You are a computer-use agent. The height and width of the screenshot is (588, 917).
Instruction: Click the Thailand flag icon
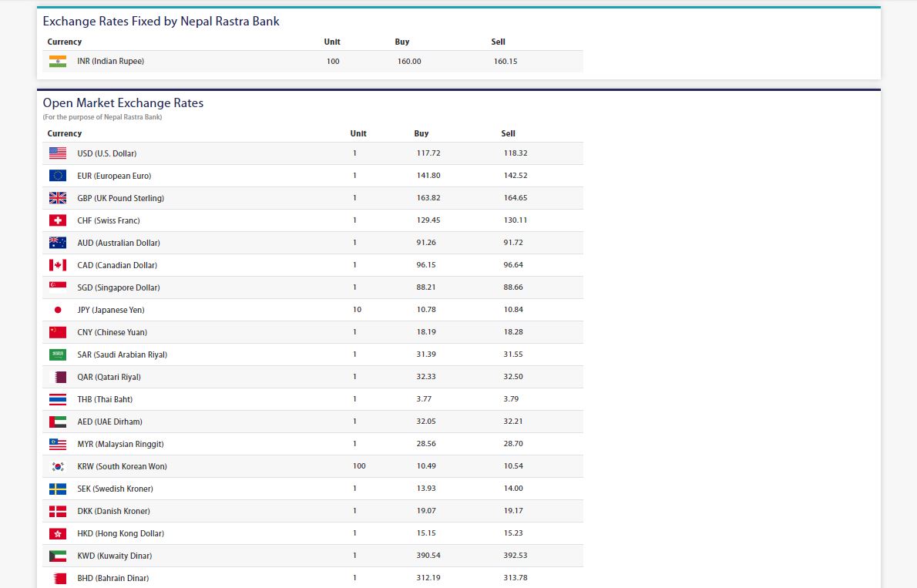coord(57,400)
